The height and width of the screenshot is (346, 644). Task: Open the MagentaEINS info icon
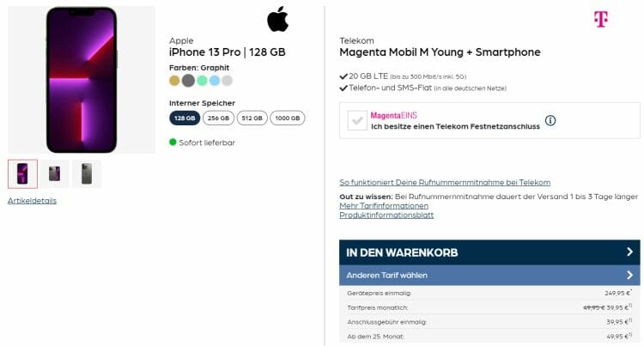pos(550,120)
